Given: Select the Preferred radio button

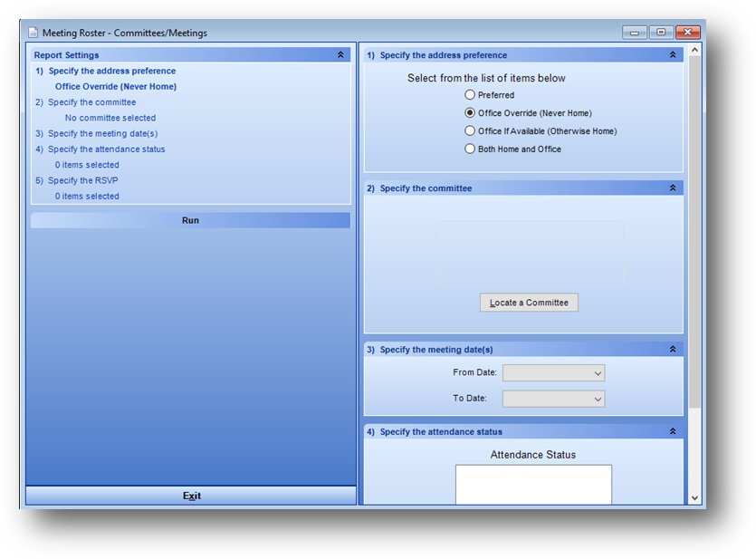Looking at the screenshot, I should click(x=470, y=95).
